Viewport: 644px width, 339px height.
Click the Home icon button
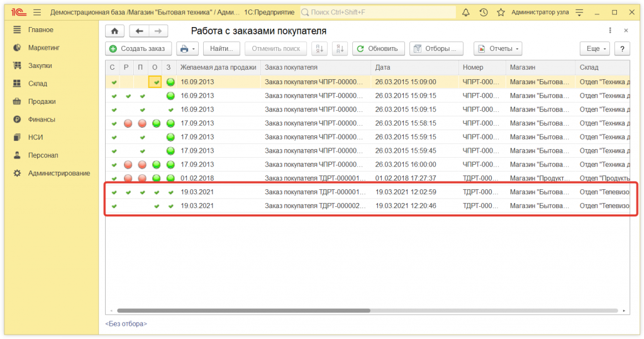tap(114, 31)
